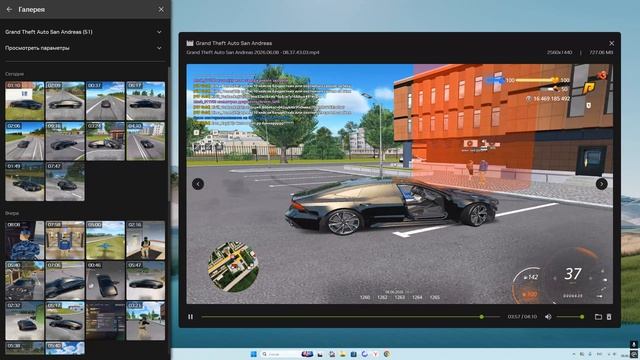Click the Gallery panel scrollbar
Image resolution: width=640 pixels, height=360 pixels.
coord(169,133)
